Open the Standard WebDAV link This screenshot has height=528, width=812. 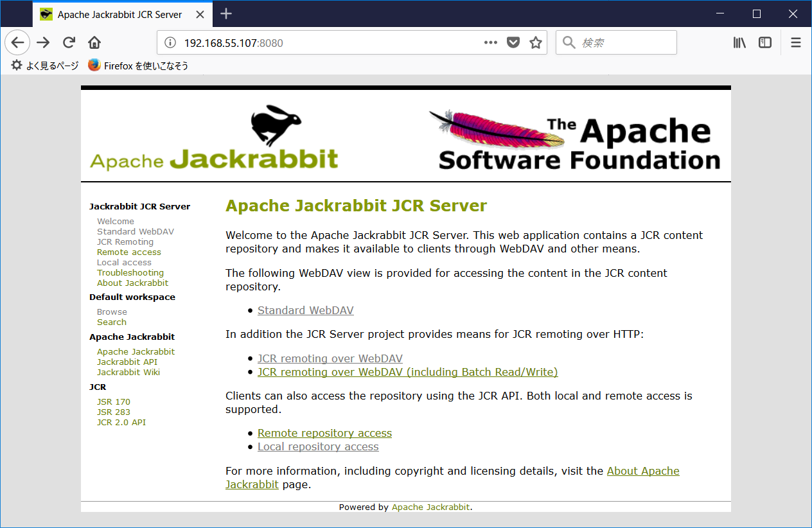[305, 310]
